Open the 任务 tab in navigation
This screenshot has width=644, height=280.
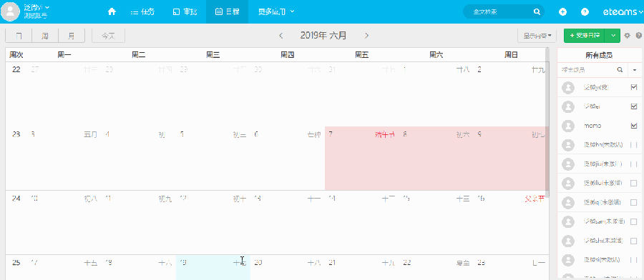pos(142,12)
